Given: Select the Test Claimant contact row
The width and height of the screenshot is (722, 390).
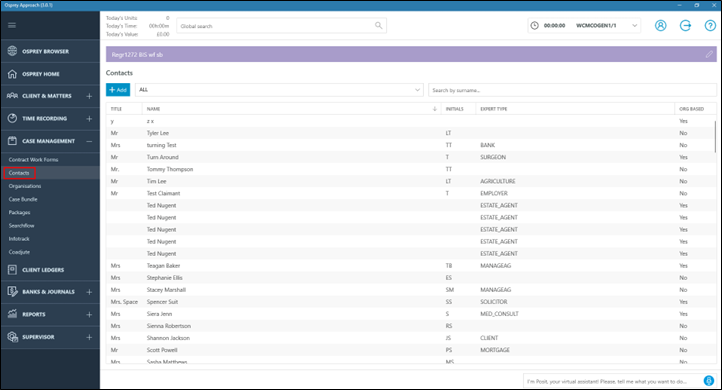Looking at the screenshot, I should point(411,193).
